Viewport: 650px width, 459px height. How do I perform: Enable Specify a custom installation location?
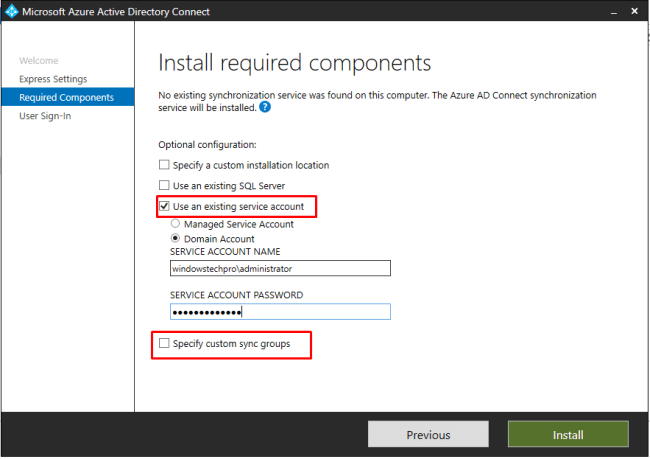[x=164, y=165]
